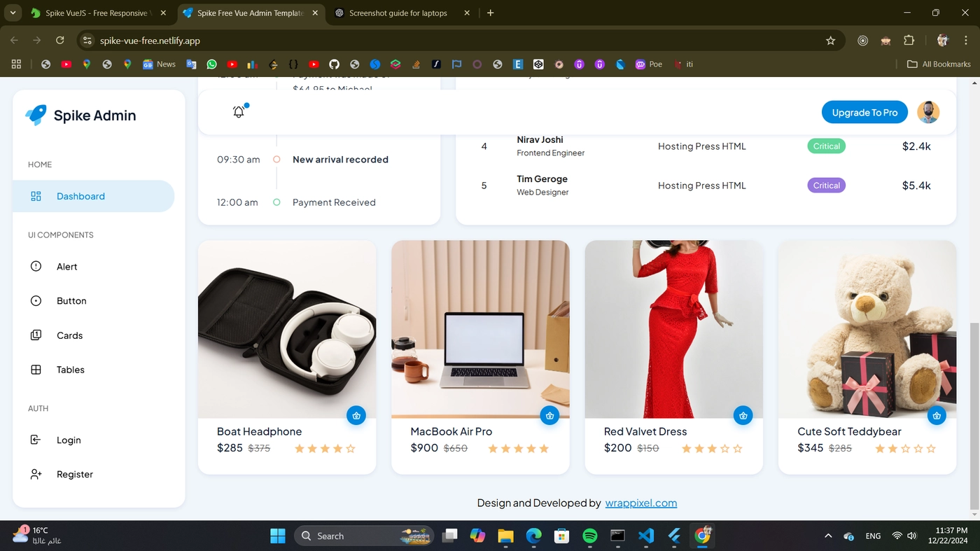The width and height of the screenshot is (980, 551).
Task: Follow the wrappixel.com link
Action: 641,503
